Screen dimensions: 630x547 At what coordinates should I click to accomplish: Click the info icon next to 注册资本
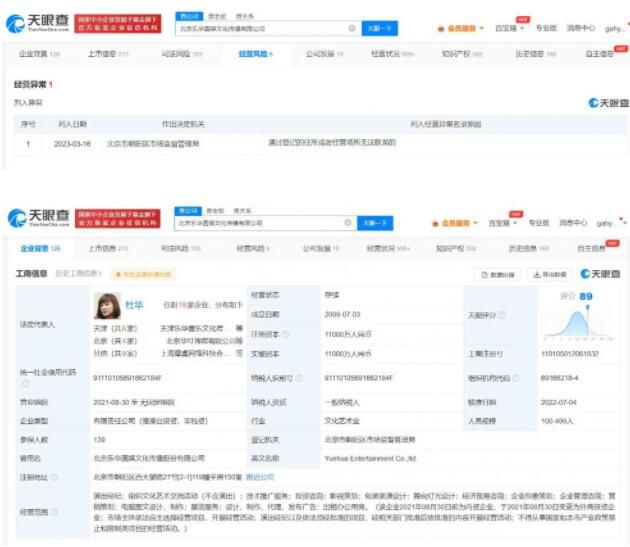click(x=285, y=334)
